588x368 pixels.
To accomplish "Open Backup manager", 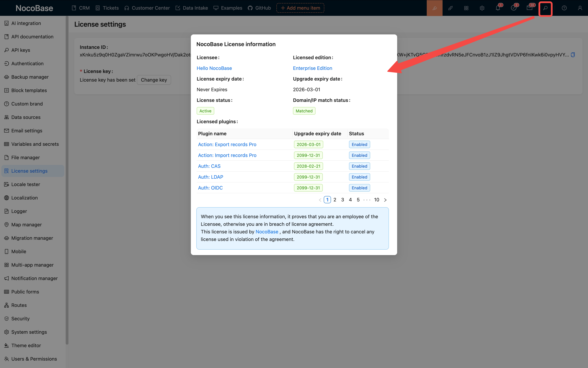I will pos(33,77).
